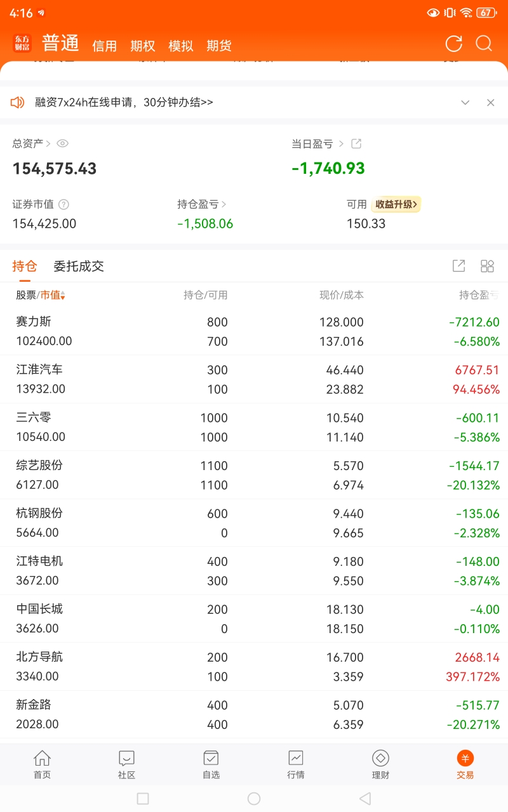Open 综艺股份 holding row
Viewport: 508px width, 812px height.
click(x=254, y=475)
